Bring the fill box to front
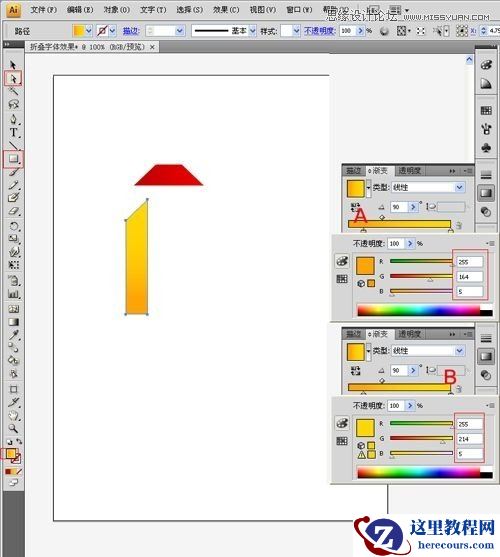Image resolution: width=500 pixels, height=557 pixels. coord(10,453)
